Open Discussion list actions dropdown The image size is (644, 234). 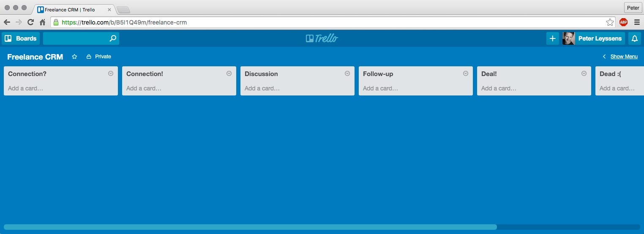[347, 73]
